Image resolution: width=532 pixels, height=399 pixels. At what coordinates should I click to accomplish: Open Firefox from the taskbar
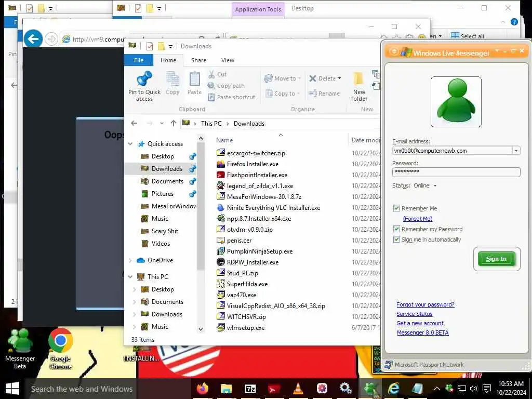coord(203,389)
